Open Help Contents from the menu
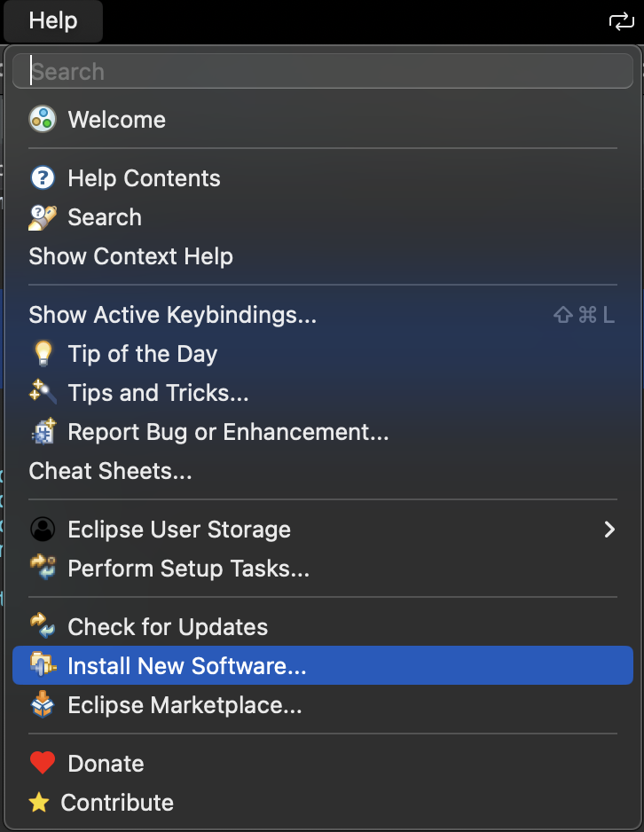 coord(323,178)
